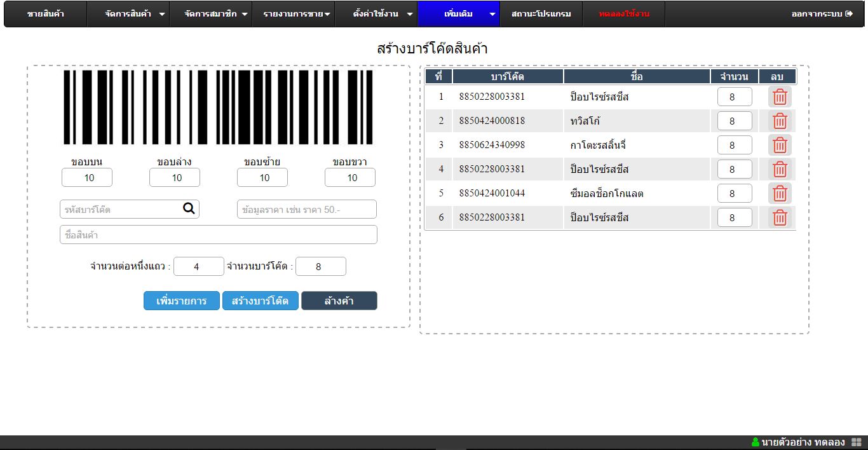Focus the ขอบบน margin field
Image resolution: width=868 pixels, height=450 pixels.
[x=87, y=177]
